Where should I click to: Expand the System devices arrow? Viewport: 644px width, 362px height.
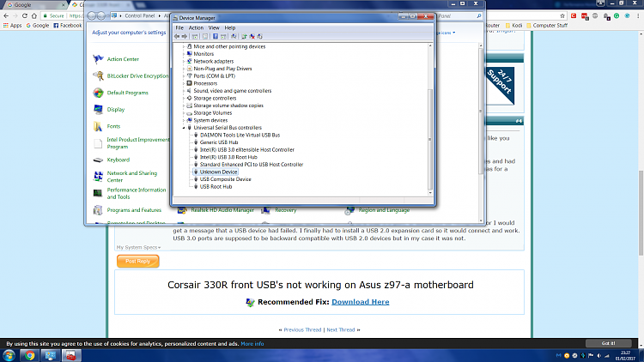184,121
